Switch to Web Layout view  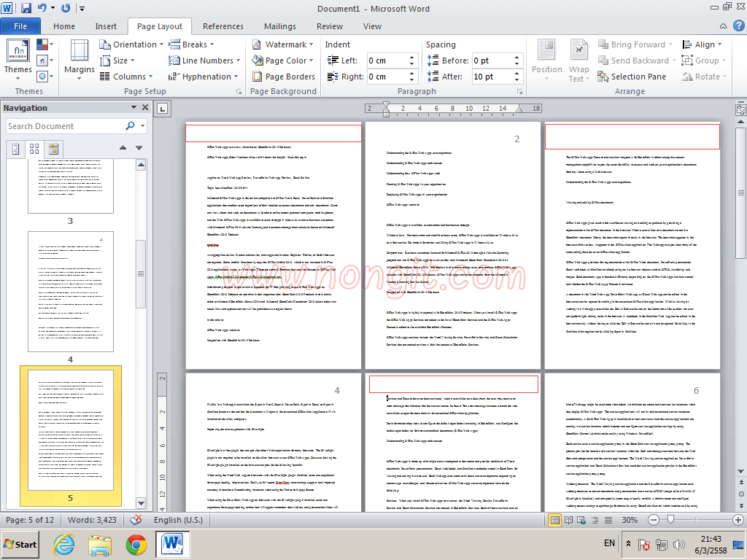[x=581, y=520]
